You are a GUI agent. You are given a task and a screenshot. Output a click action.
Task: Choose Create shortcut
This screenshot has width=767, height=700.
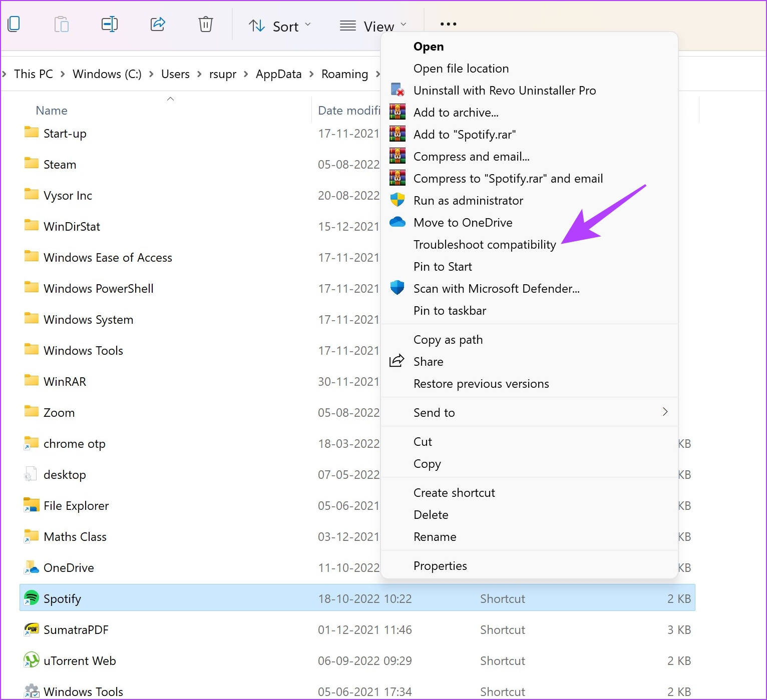click(x=529, y=493)
